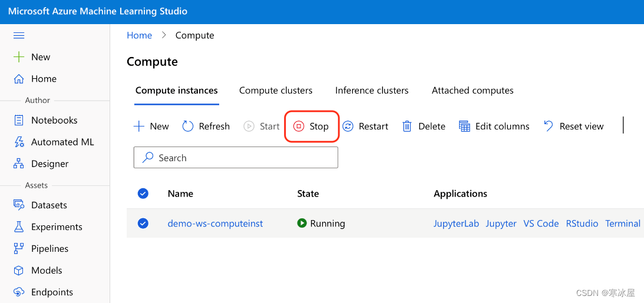Open Models in the sidebar
This screenshot has height=303, width=644.
[47, 270]
